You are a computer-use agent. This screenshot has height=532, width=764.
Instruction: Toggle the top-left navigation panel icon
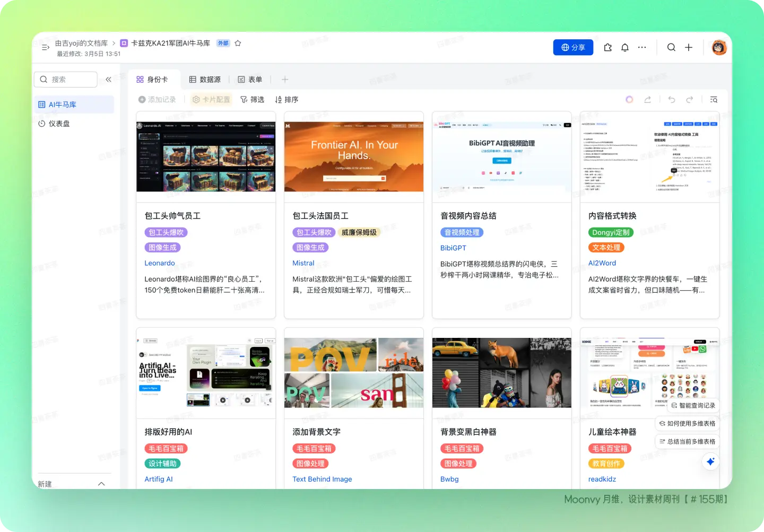pos(46,47)
